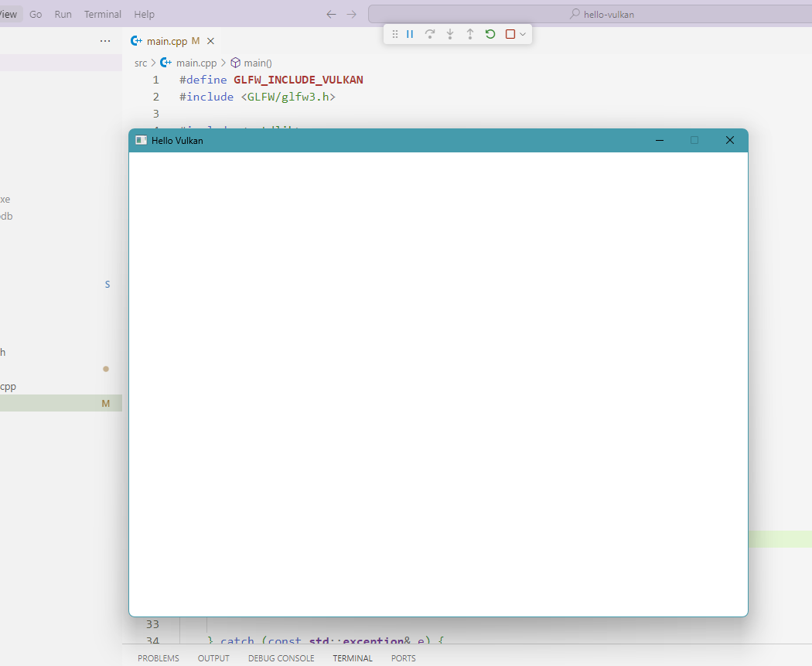Minimize the Hello Vulkan window

tap(659, 140)
